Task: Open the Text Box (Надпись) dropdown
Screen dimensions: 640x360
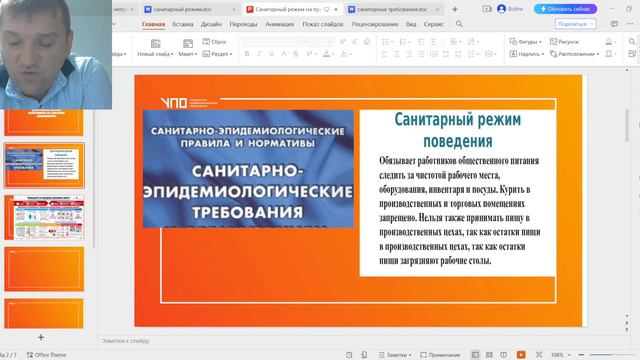Action: 527,54
